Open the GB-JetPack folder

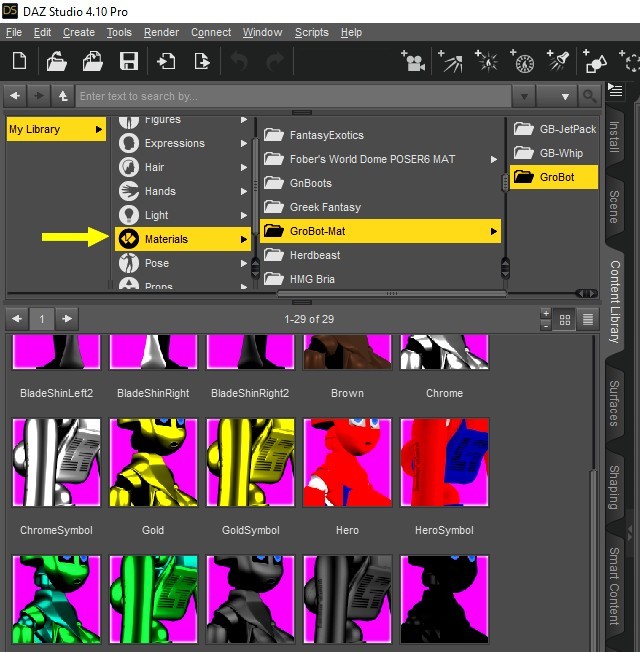[554, 129]
